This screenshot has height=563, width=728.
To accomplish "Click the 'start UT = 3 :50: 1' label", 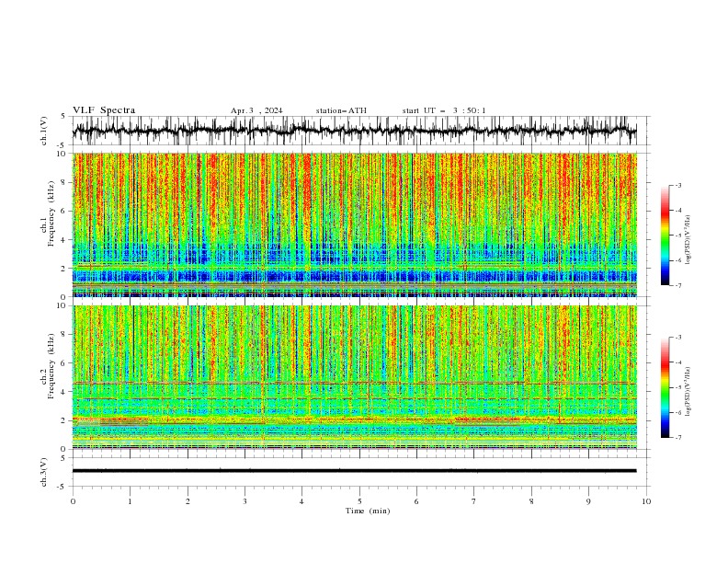I will 444,110.
